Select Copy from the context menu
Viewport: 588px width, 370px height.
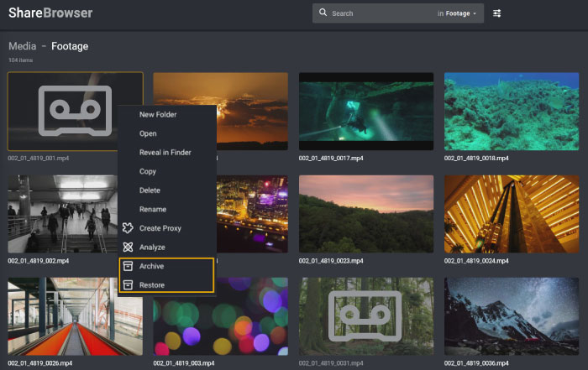point(167,171)
